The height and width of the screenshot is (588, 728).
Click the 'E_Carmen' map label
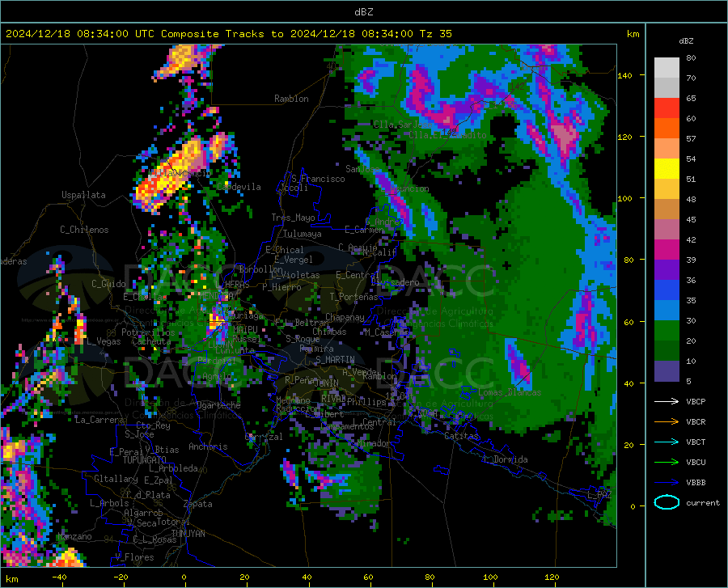coord(364,230)
